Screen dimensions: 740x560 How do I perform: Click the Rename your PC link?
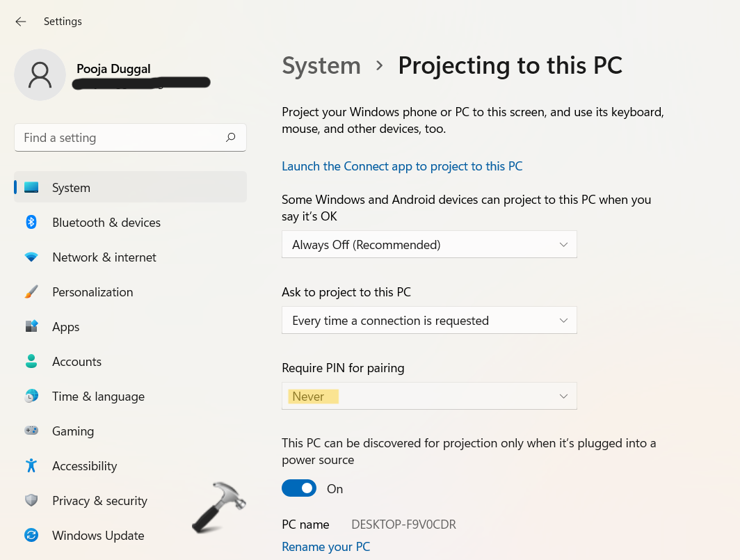[325, 547]
